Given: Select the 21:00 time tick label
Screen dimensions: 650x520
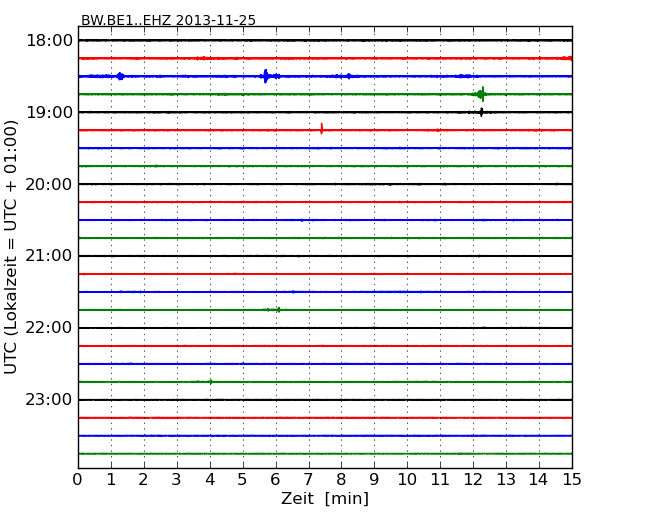Looking at the screenshot, I should (x=49, y=256).
